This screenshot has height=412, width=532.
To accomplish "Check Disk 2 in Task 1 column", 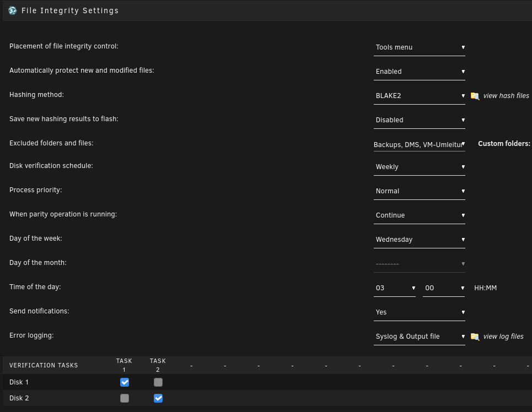I will [125, 398].
